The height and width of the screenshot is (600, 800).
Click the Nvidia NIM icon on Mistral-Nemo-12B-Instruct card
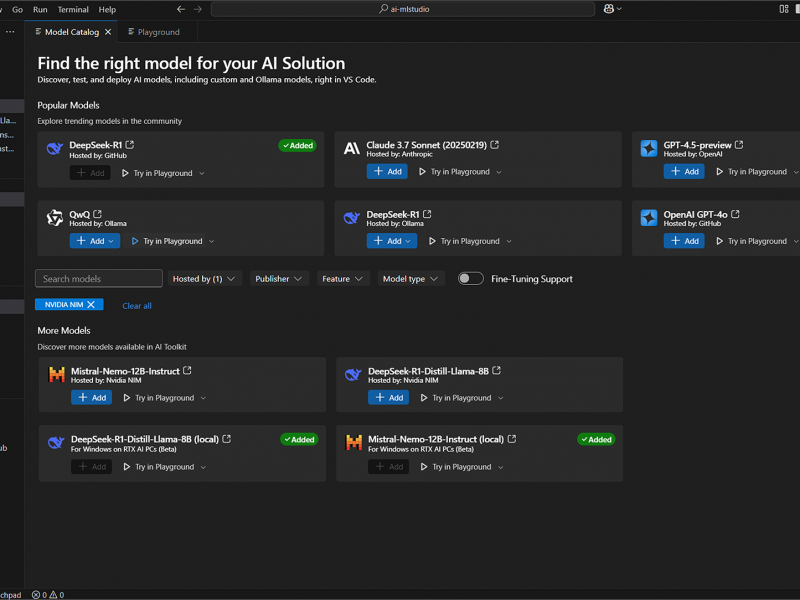(58, 375)
